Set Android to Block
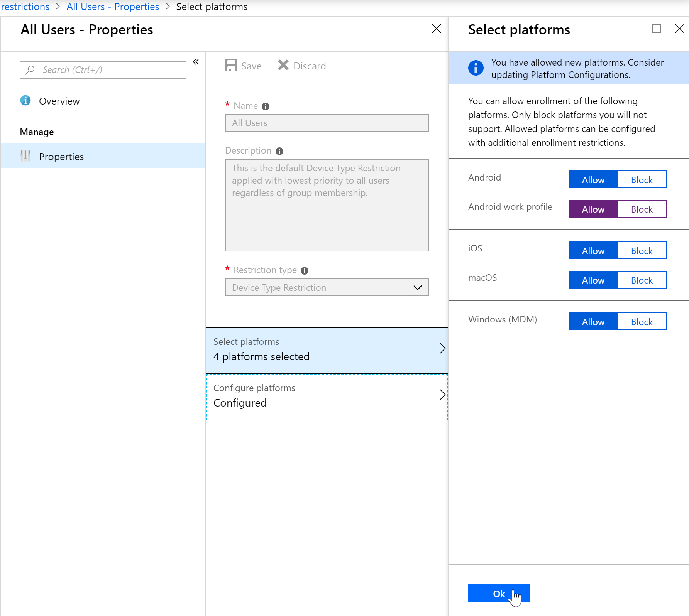 642,180
